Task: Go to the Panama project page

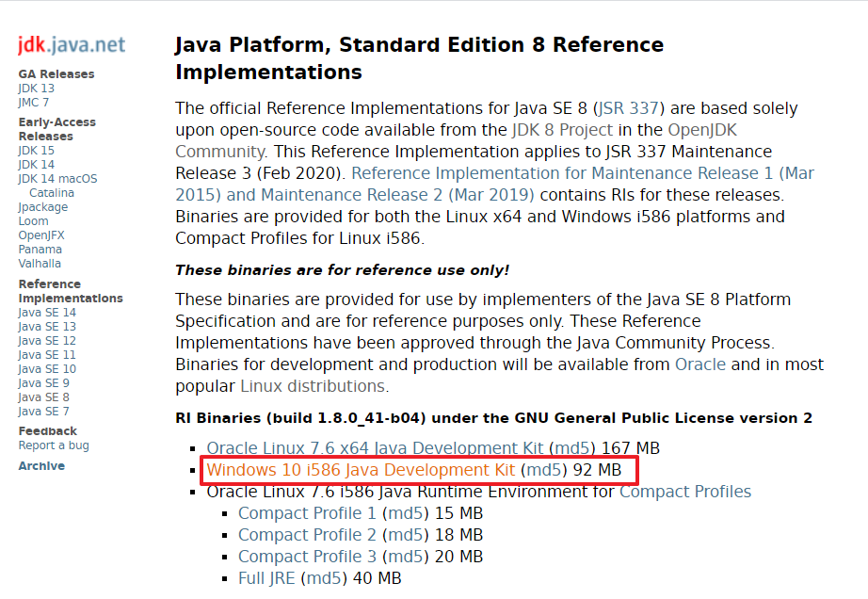Action: tap(40, 250)
